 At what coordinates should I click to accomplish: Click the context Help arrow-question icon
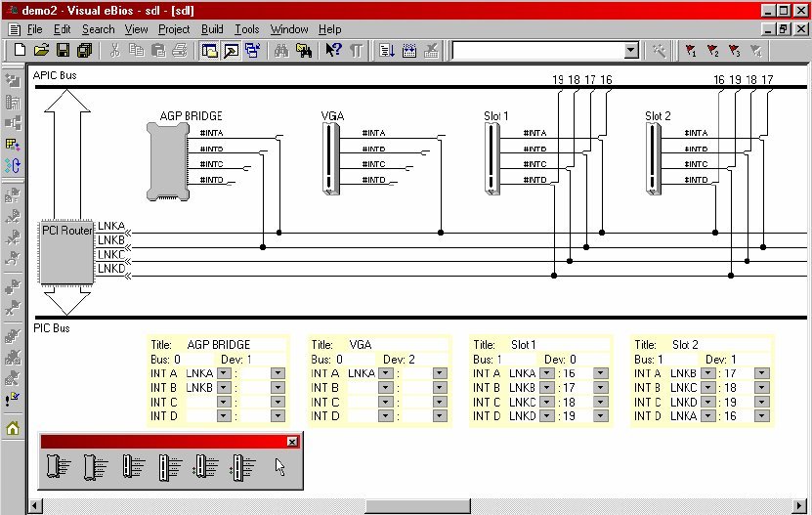[333, 50]
